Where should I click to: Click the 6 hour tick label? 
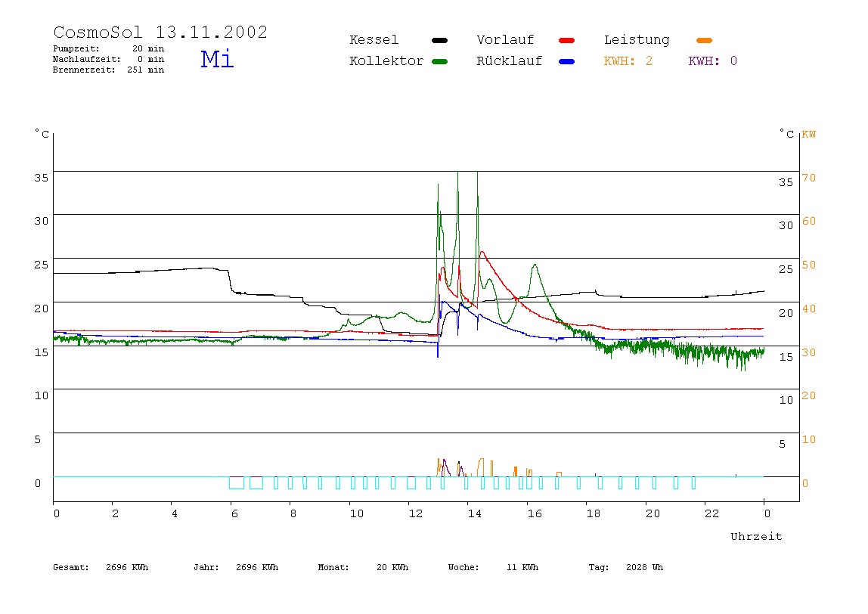click(234, 513)
